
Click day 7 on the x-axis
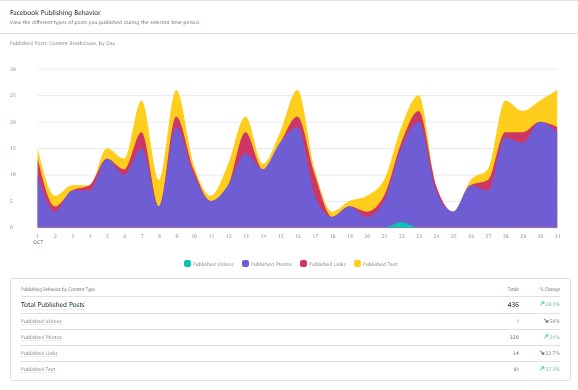pyautogui.click(x=142, y=236)
